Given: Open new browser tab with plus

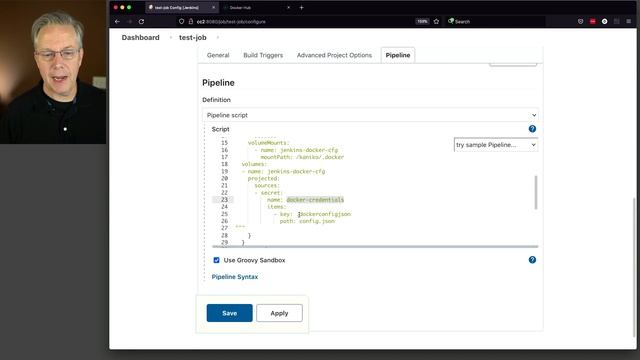Looking at the screenshot, I should (x=301, y=7).
